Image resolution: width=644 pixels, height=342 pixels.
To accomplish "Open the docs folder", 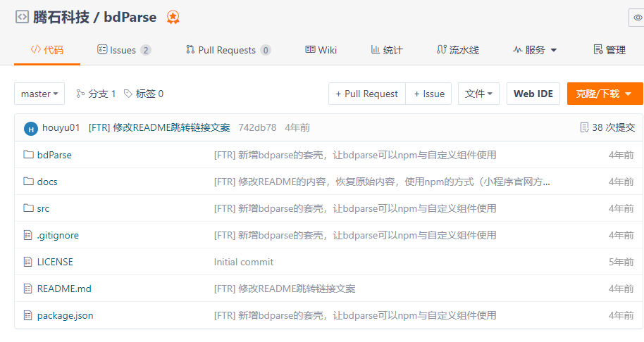I will point(47,182).
